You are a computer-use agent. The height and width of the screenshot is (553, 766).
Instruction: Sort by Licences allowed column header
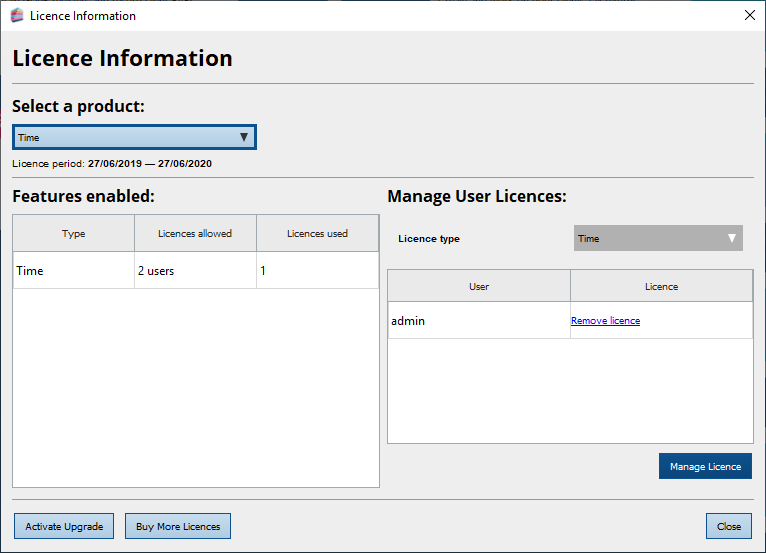click(x=195, y=234)
